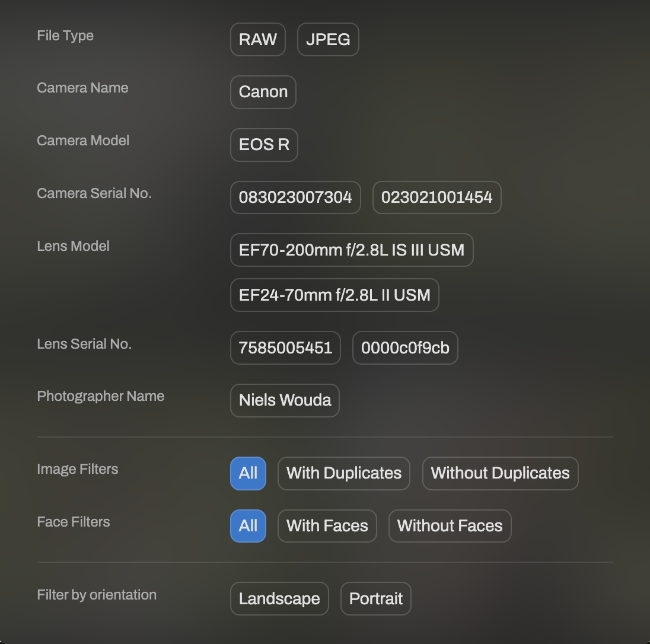
Task: Filter photos Without Faces
Action: 450,526
